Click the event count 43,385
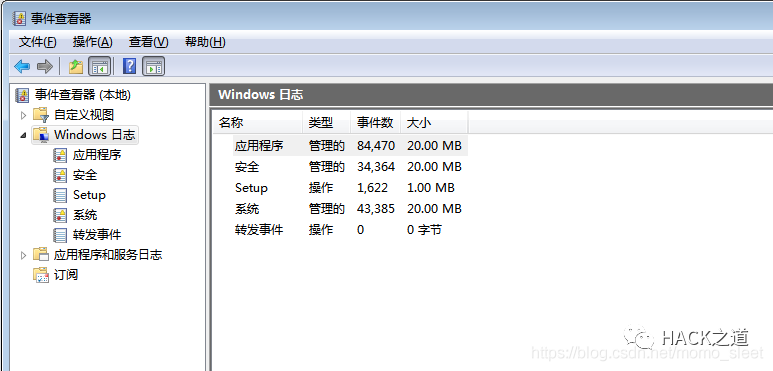The height and width of the screenshot is (371, 773). coord(376,209)
